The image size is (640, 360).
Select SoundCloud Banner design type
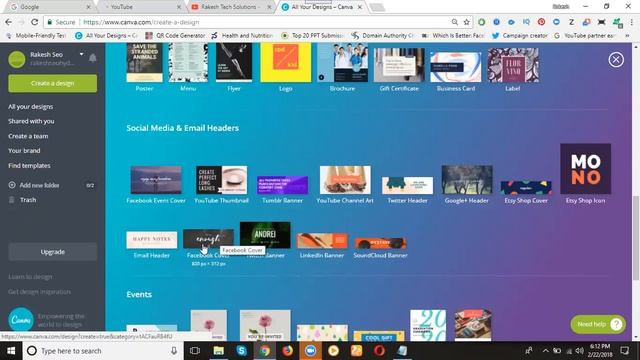coord(380,243)
